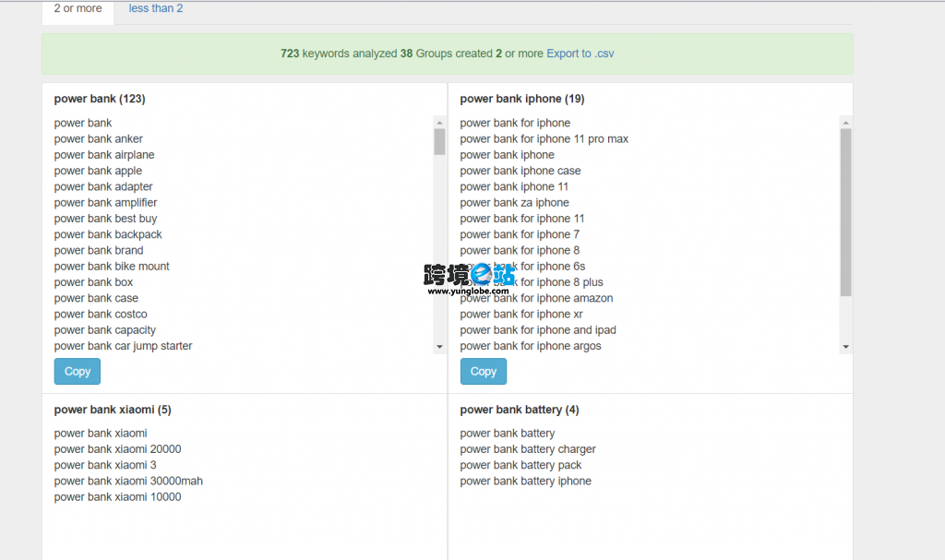Switch to the "2 or more" tab

coord(78,9)
